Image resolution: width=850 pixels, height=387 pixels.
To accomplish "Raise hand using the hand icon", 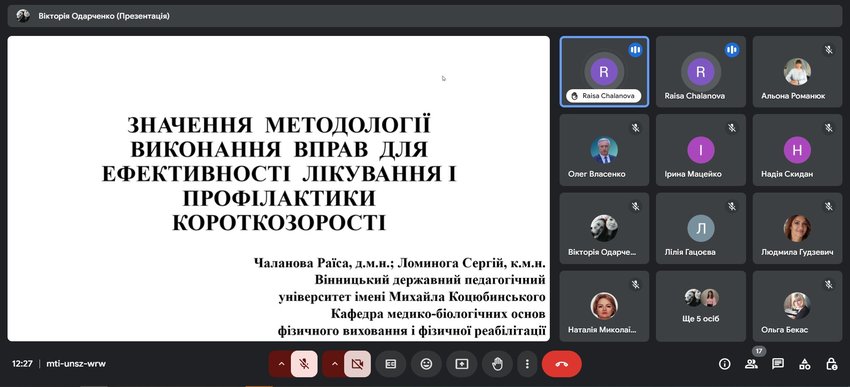I will 497,364.
